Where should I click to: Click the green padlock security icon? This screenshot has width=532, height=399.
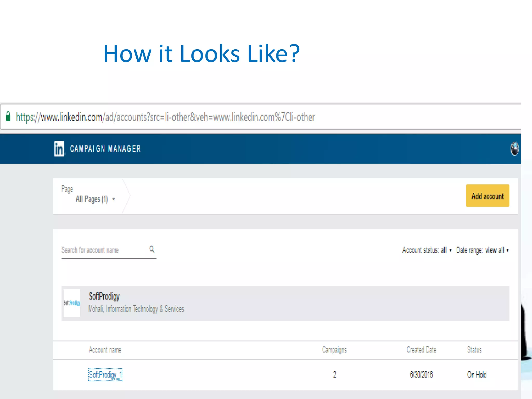point(8,117)
